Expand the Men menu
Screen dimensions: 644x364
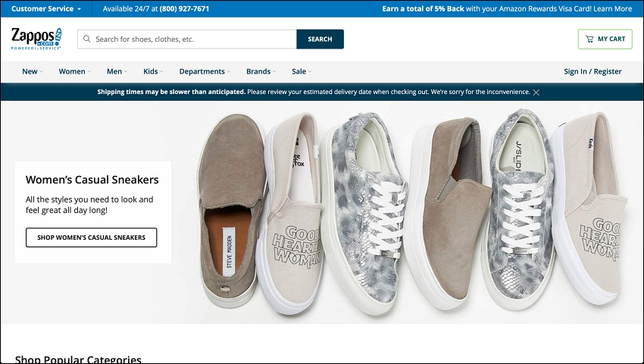117,71
